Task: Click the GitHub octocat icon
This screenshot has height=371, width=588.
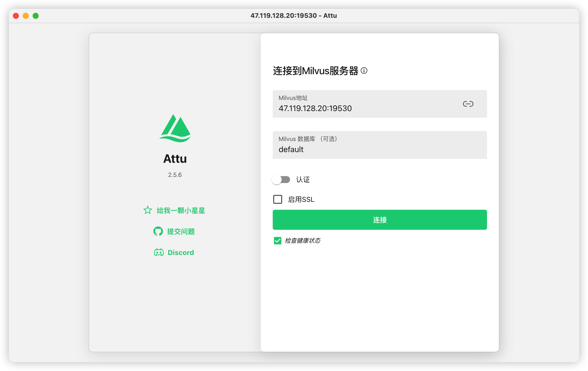Action: (x=158, y=231)
